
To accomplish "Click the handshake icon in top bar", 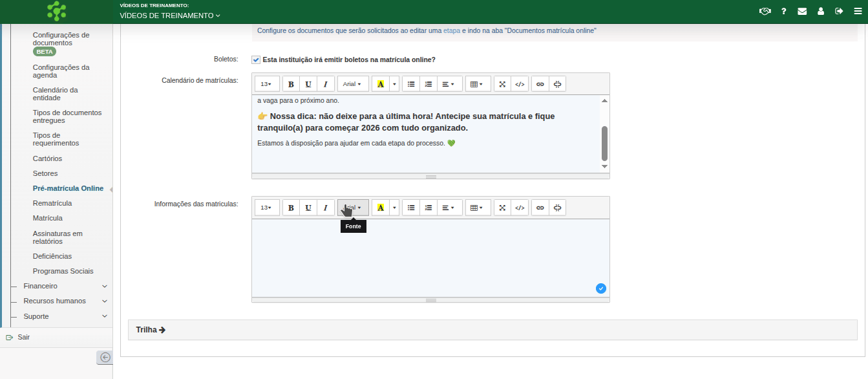I will (x=765, y=11).
